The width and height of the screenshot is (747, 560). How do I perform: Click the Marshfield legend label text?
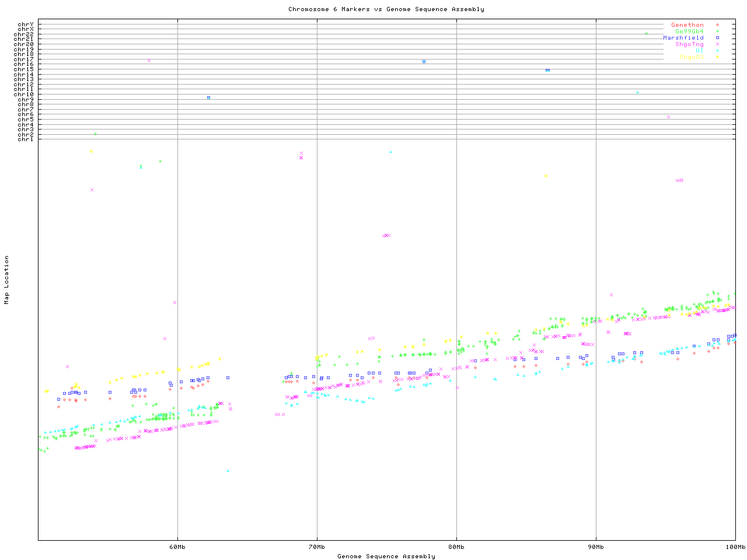click(x=683, y=38)
